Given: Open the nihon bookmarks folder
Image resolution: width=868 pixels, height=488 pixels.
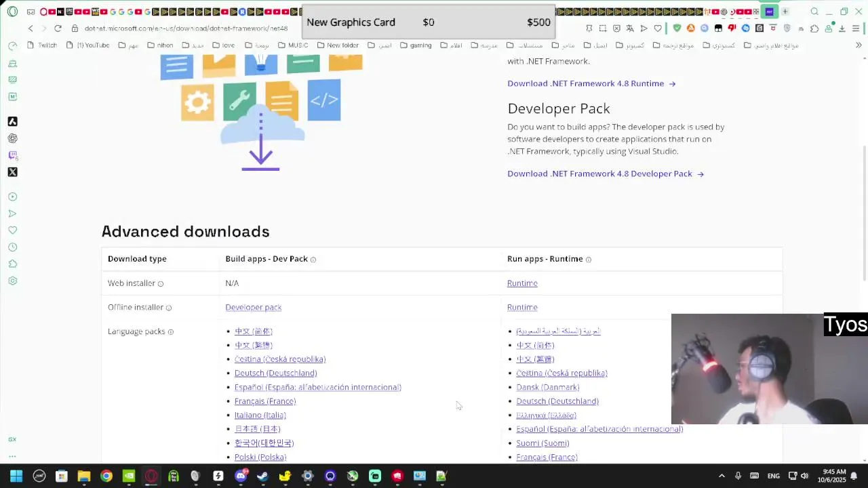Looking at the screenshot, I should point(159,45).
